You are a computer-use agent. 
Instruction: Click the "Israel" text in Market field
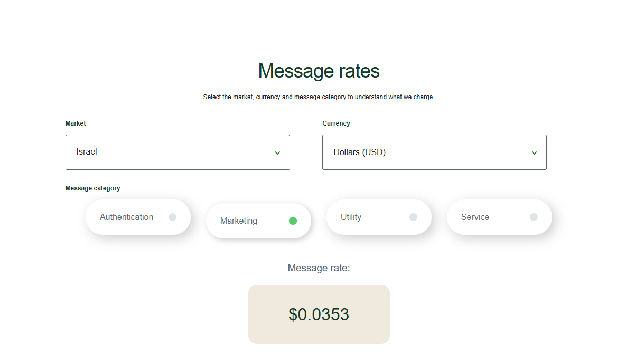[87, 152]
